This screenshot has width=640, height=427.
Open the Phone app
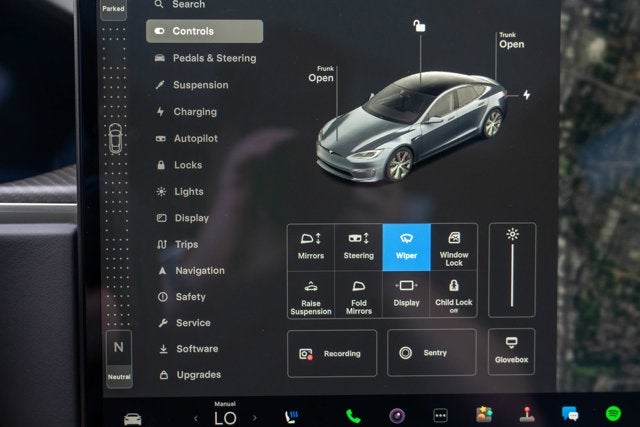[x=353, y=416]
